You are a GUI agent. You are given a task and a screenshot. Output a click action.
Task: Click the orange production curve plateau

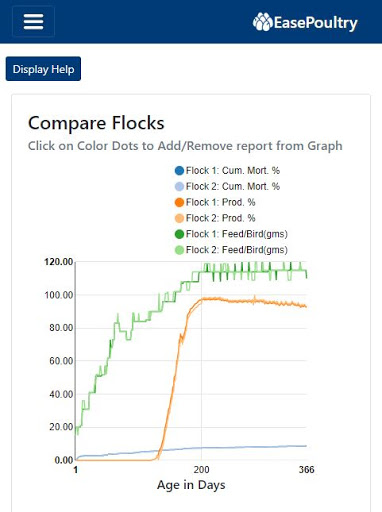tap(253, 301)
